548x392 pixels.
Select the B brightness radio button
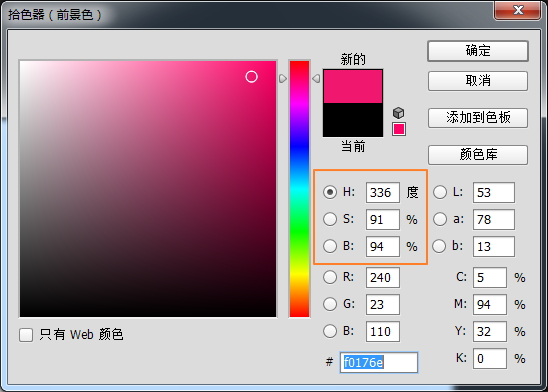tap(330, 246)
